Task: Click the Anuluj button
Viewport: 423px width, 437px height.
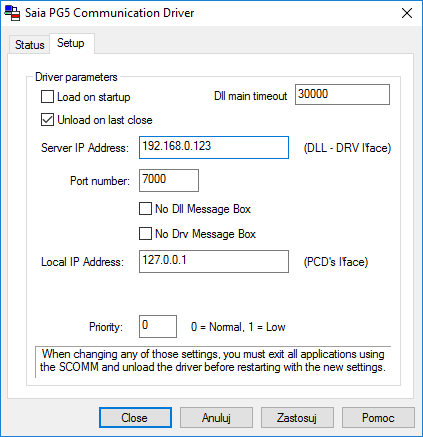Action: pos(216,417)
